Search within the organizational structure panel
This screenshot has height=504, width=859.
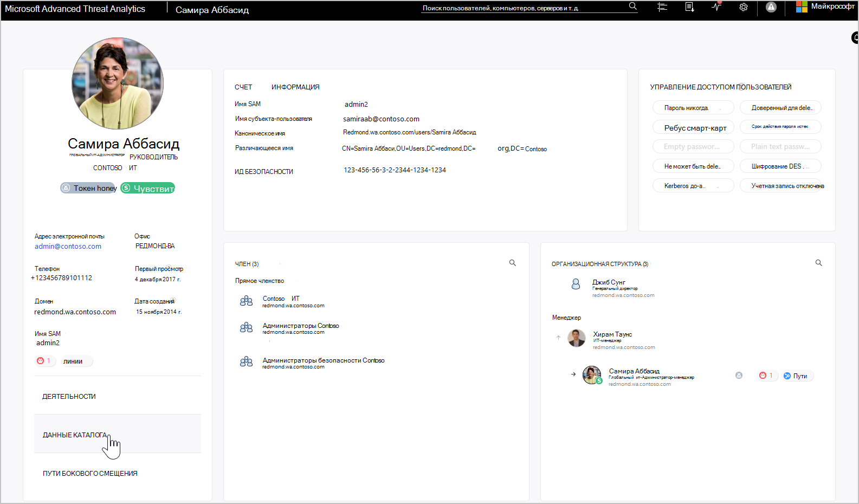point(819,263)
